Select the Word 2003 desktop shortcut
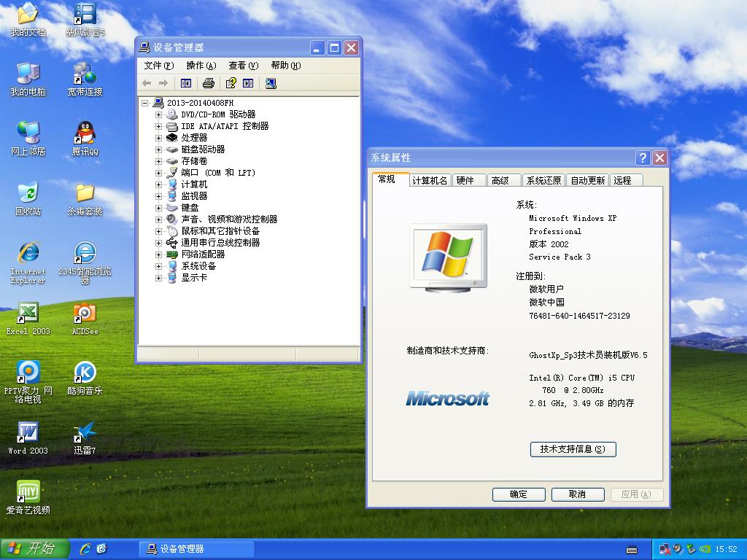 pyautogui.click(x=28, y=437)
